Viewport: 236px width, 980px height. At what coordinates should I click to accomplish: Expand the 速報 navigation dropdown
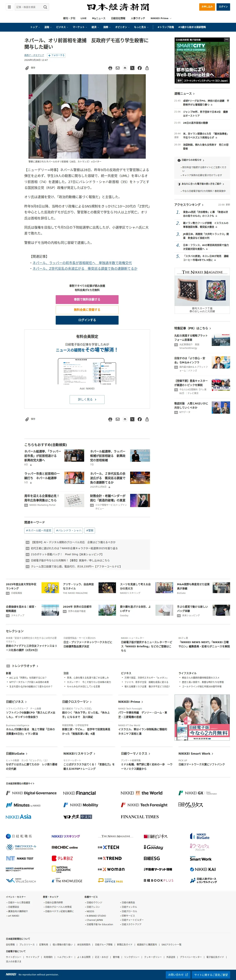(x=48, y=27)
